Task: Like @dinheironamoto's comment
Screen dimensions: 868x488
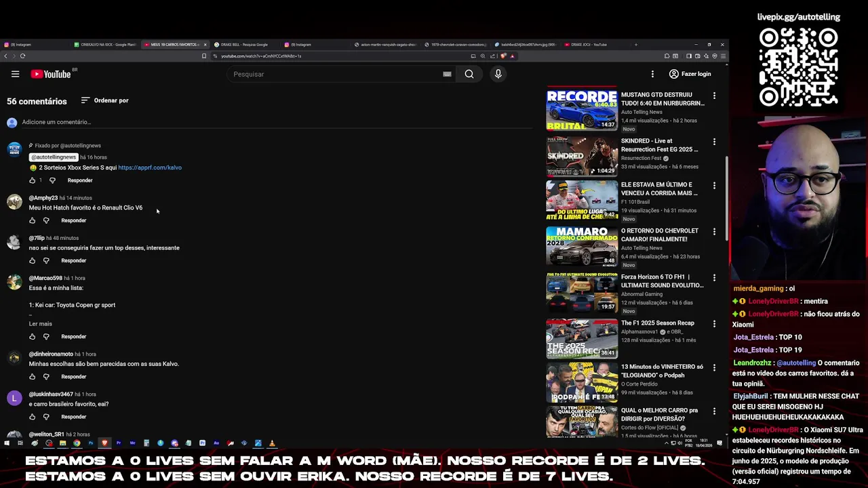Action: pyautogui.click(x=32, y=376)
